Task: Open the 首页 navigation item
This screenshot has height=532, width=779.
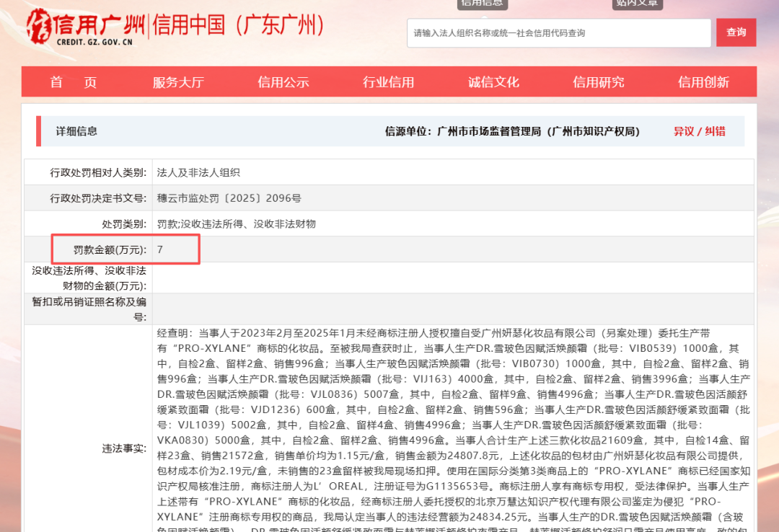Action: point(74,82)
